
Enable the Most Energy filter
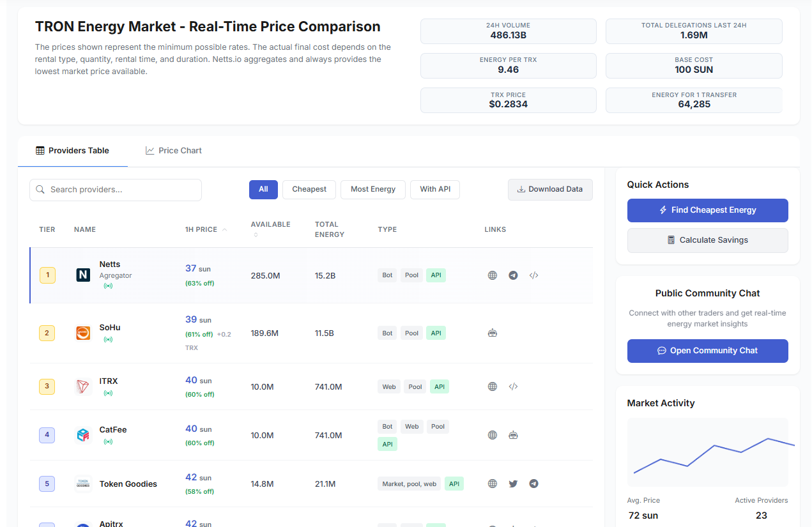[373, 189]
